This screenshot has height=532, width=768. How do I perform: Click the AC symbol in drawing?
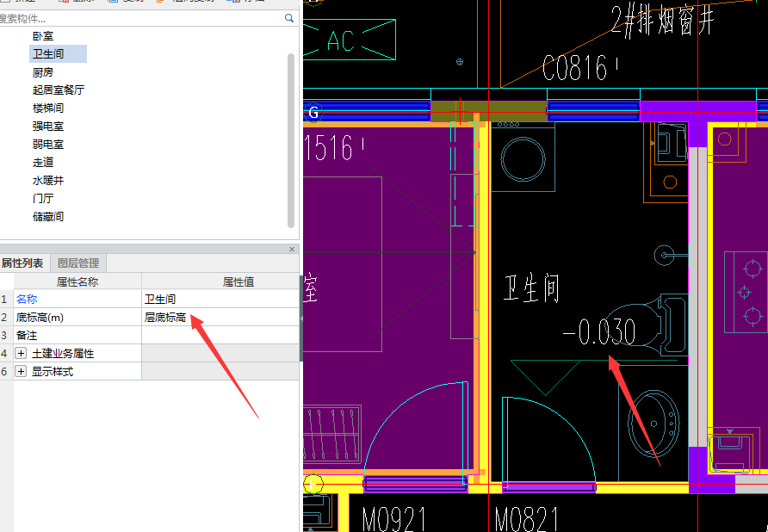(350, 40)
